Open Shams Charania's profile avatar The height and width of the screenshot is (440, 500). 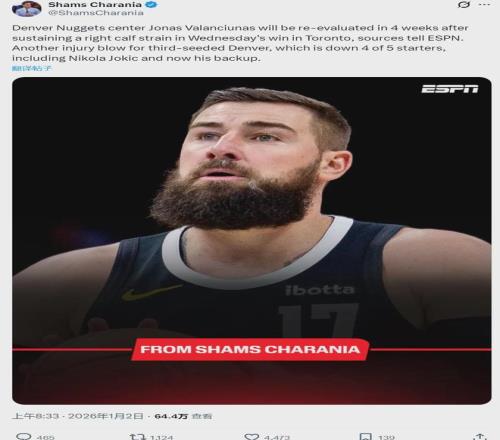(x=27, y=8)
